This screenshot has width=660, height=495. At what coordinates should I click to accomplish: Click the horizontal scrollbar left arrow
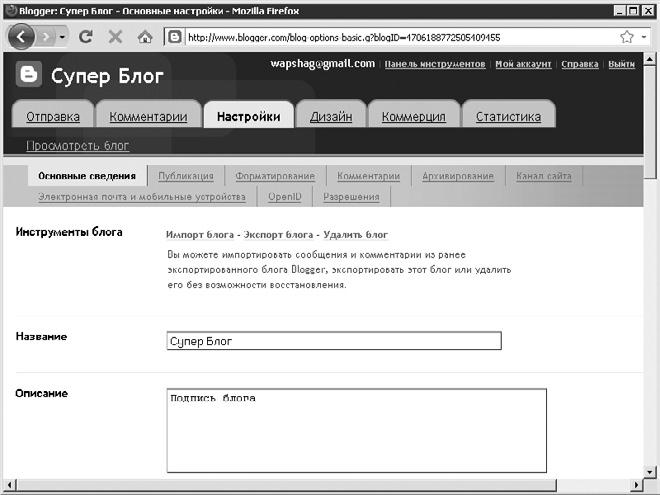click(10, 484)
